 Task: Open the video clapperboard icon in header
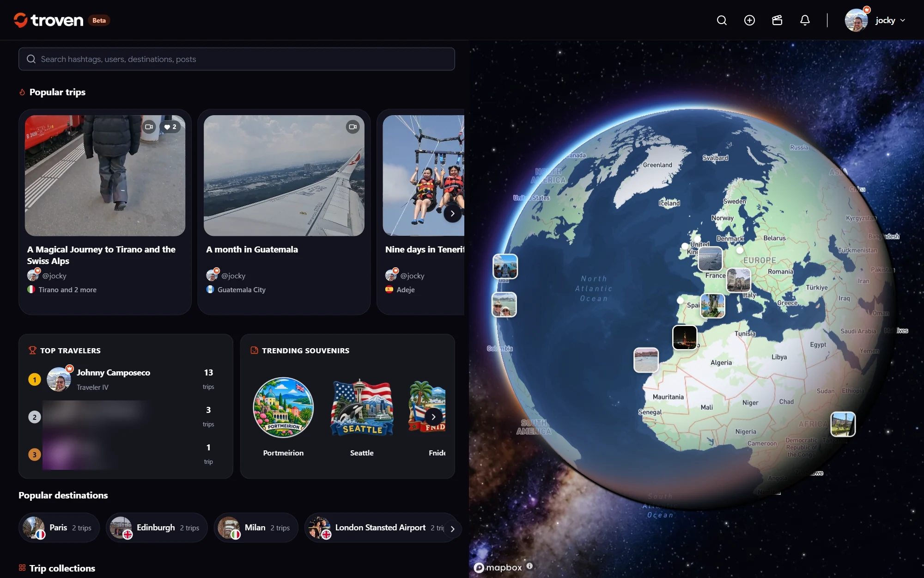[777, 20]
